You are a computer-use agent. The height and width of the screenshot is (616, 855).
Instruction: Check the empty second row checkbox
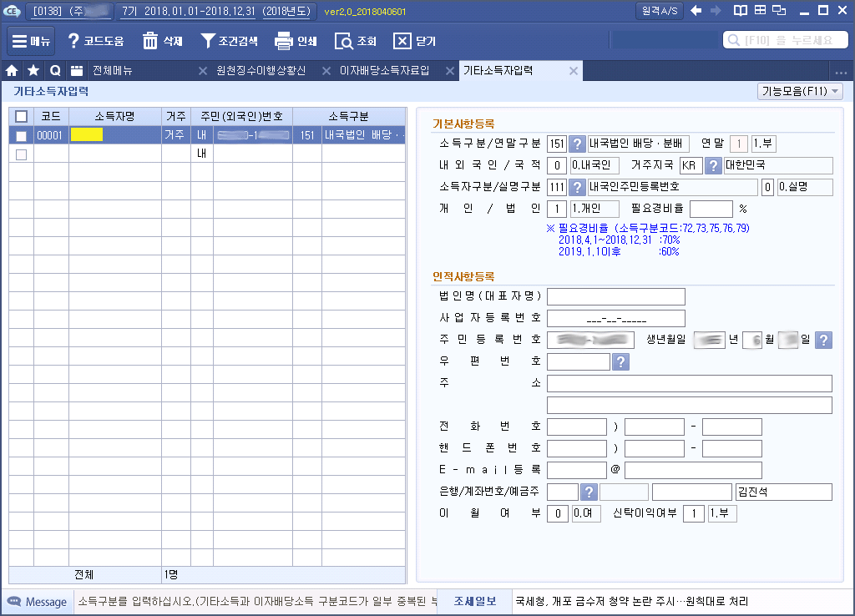(x=22, y=154)
